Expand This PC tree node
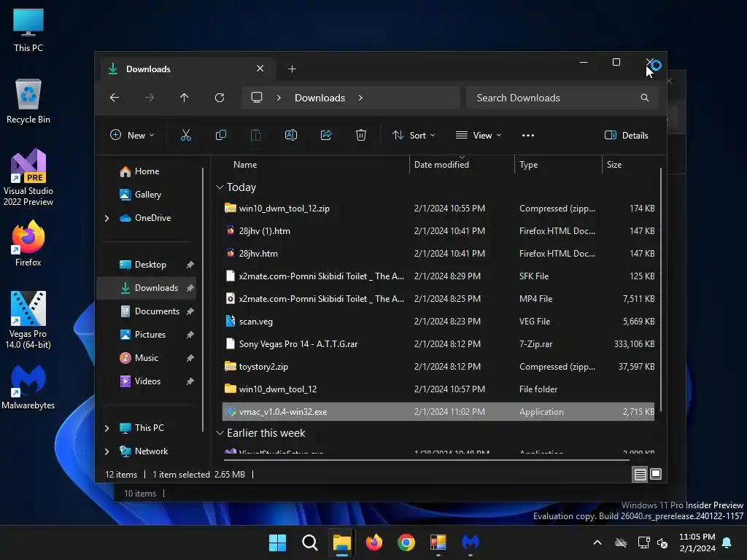 tap(107, 428)
